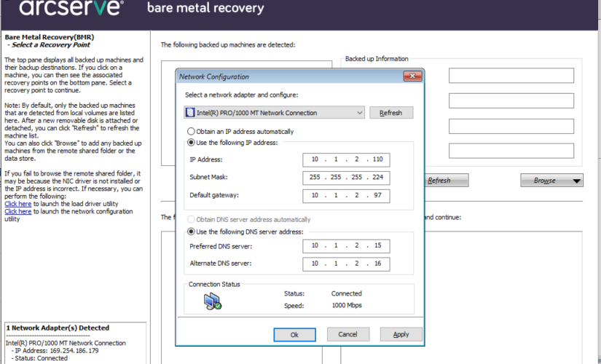Screen dimensions: 601x364
Task: Click the Connected status value
Action: (x=347, y=293)
